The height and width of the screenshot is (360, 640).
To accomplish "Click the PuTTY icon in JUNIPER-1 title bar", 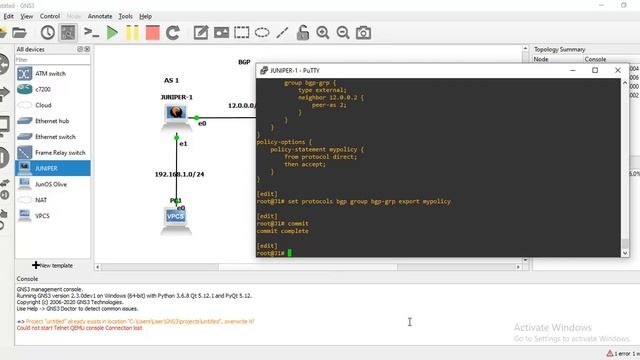I will click(264, 70).
